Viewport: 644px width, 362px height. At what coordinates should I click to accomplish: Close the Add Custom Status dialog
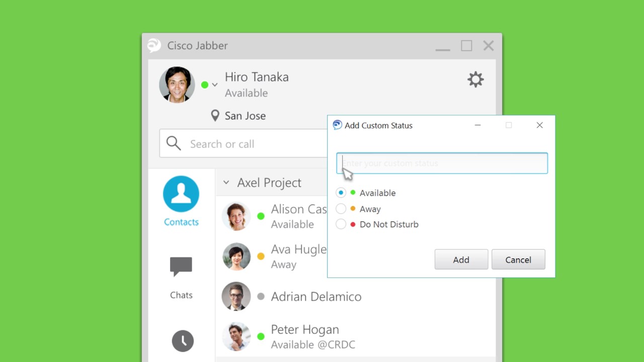(x=539, y=125)
